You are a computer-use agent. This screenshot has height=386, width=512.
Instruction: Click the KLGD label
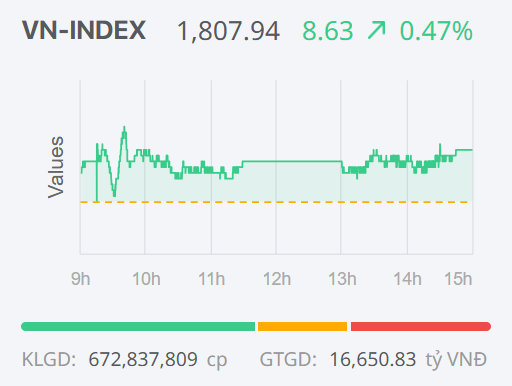[49, 359]
